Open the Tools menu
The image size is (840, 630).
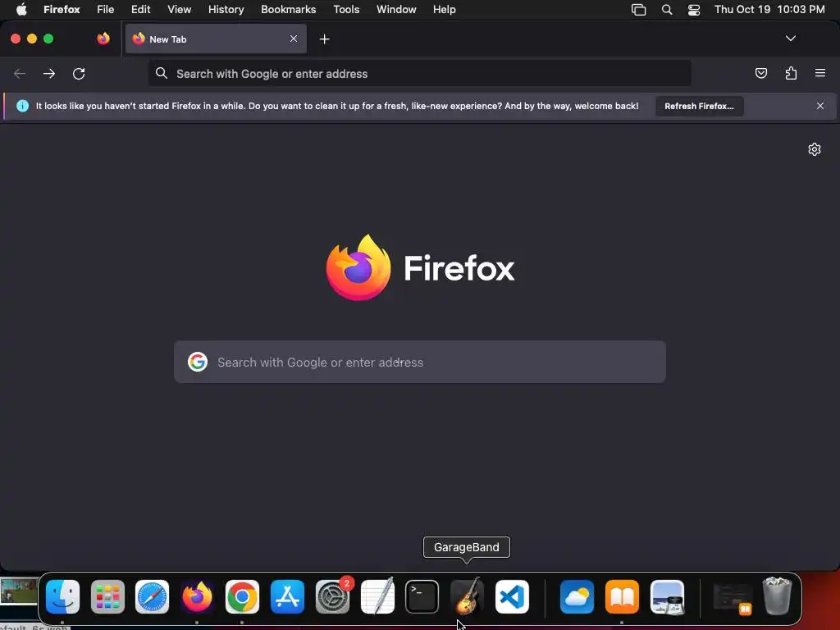coord(346,9)
